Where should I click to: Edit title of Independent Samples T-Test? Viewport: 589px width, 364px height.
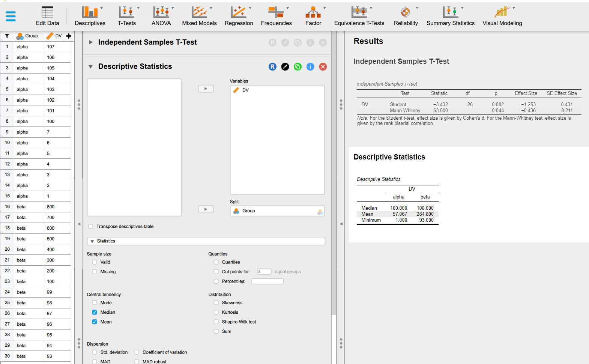point(285,43)
